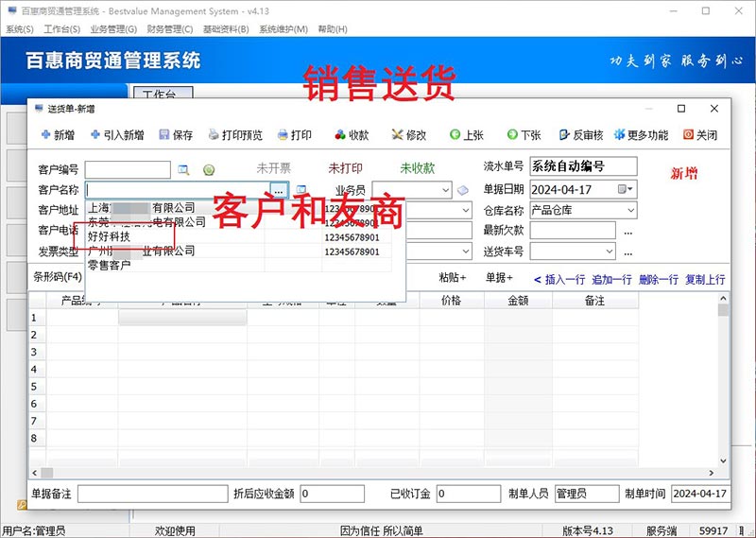Screen dimensions: 756x538
Task: Open the dropdown right of 客户地址 row
Action: (466, 210)
